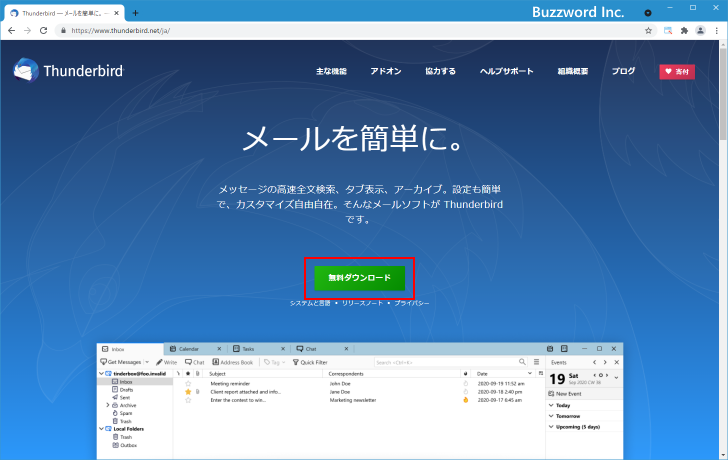Open the screenshot extension icon in toolbar
Viewport: 728px width, 460px height.
point(668,31)
